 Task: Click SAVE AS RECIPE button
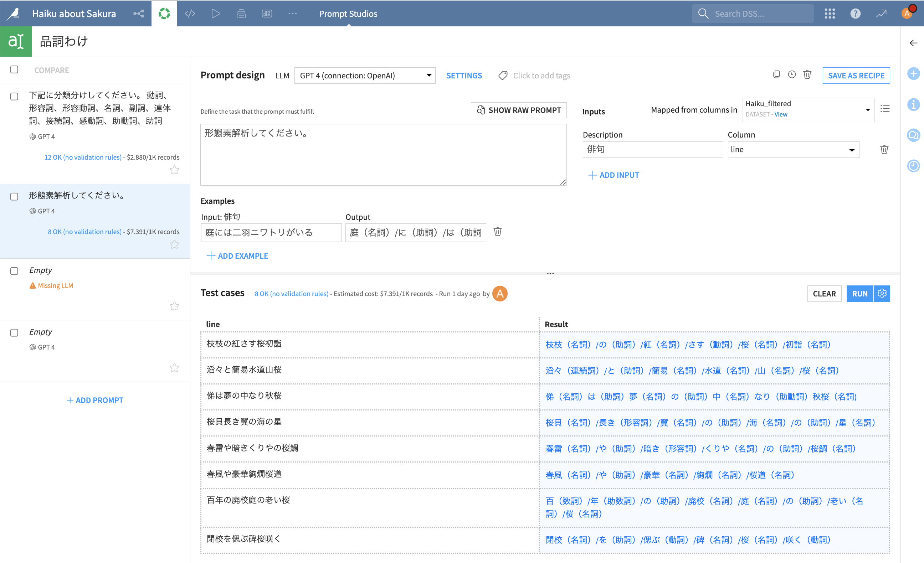(x=856, y=76)
